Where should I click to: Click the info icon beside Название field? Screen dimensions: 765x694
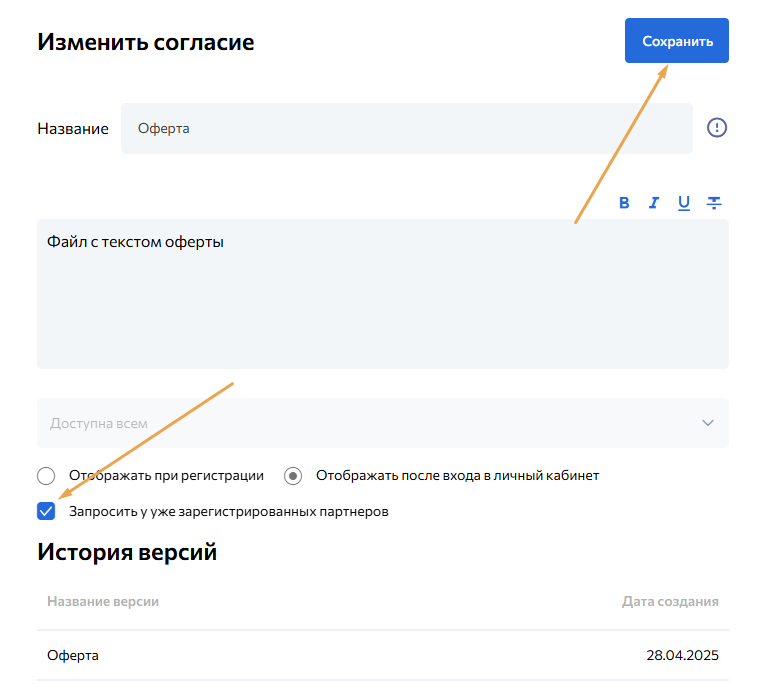pyautogui.click(x=717, y=128)
